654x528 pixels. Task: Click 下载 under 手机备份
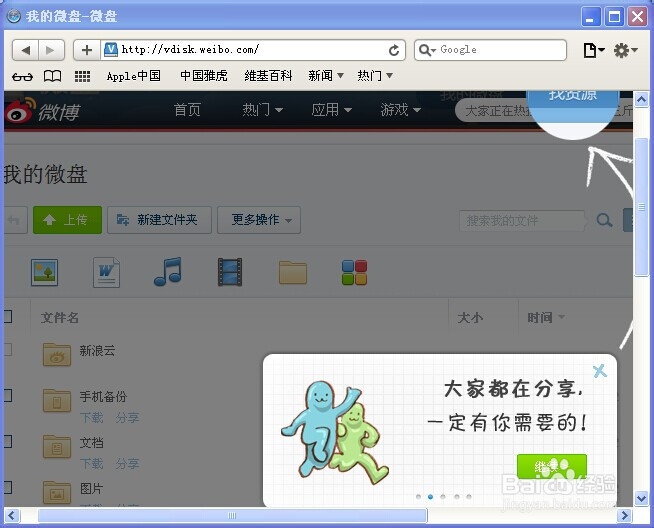pyautogui.click(x=91, y=417)
